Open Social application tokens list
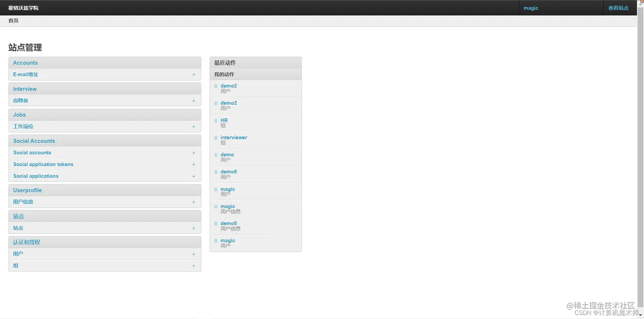This screenshot has height=319, width=644. 43,164
